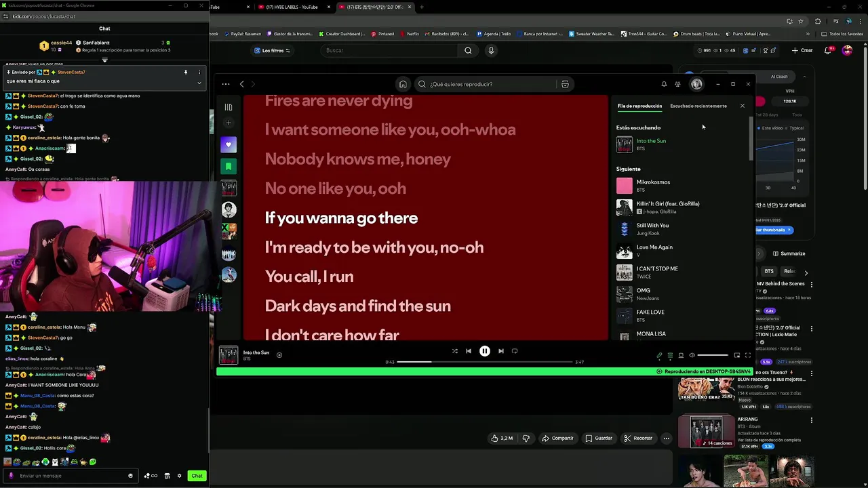The width and height of the screenshot is (868, 488).
Task: Add Into the Sun to liked songs
Action: pos(279,354)
